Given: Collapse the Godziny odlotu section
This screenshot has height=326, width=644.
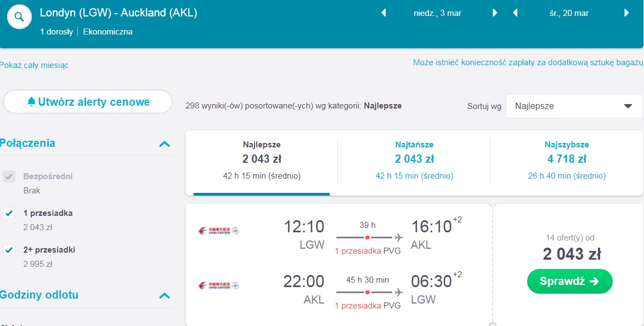Looking at the screenshot, I should [164, 296].
